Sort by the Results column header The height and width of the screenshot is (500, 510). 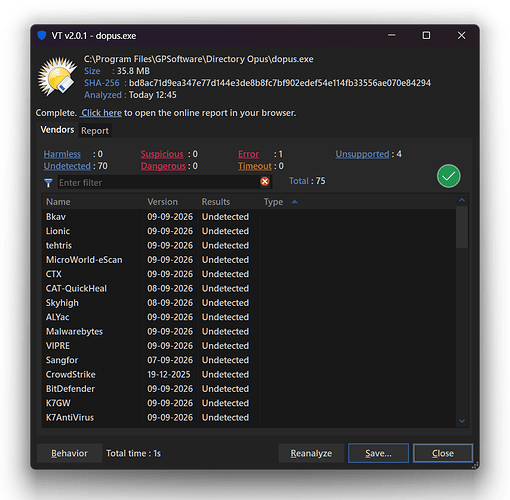229,202
